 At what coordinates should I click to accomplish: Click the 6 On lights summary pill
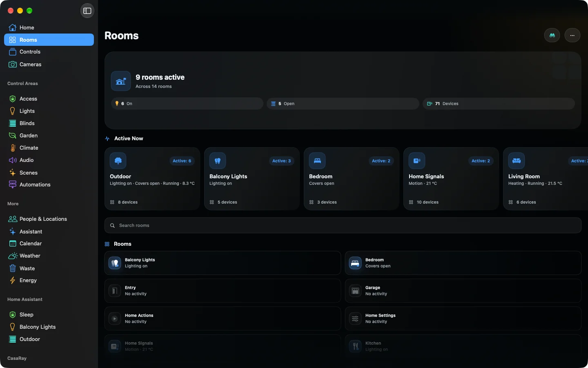(x=187, y=103)
